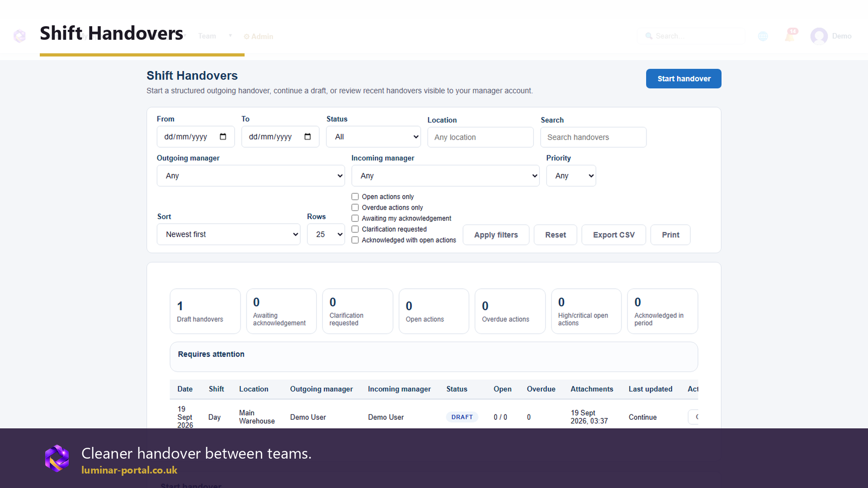
Task: Toggle the Clarification requested checkbox
Action: pyautogui.click(x=355, y=229)
